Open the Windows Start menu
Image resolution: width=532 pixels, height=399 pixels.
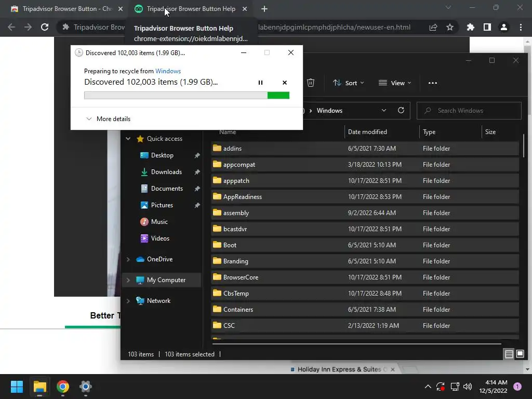coord(17,387)
